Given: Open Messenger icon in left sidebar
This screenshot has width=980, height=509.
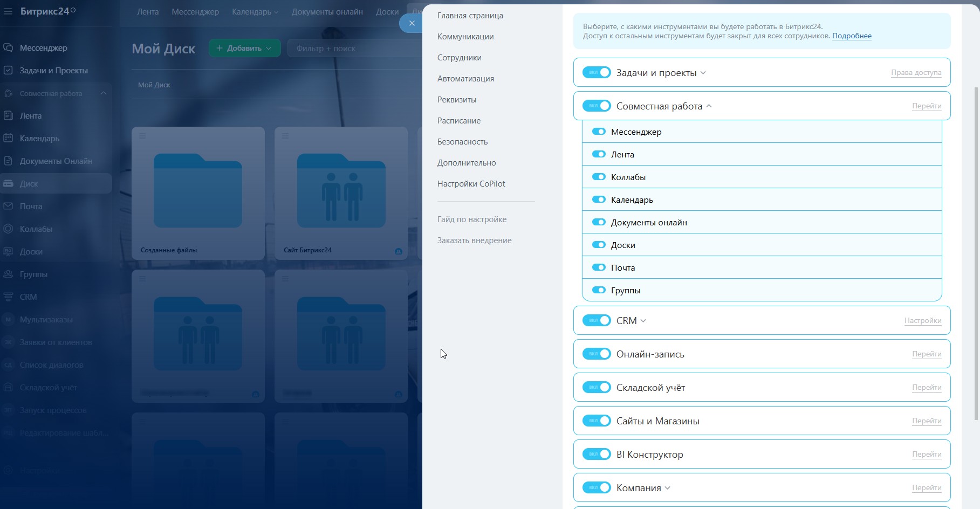Looking at the screenshot, I should [x=8, y=47].
